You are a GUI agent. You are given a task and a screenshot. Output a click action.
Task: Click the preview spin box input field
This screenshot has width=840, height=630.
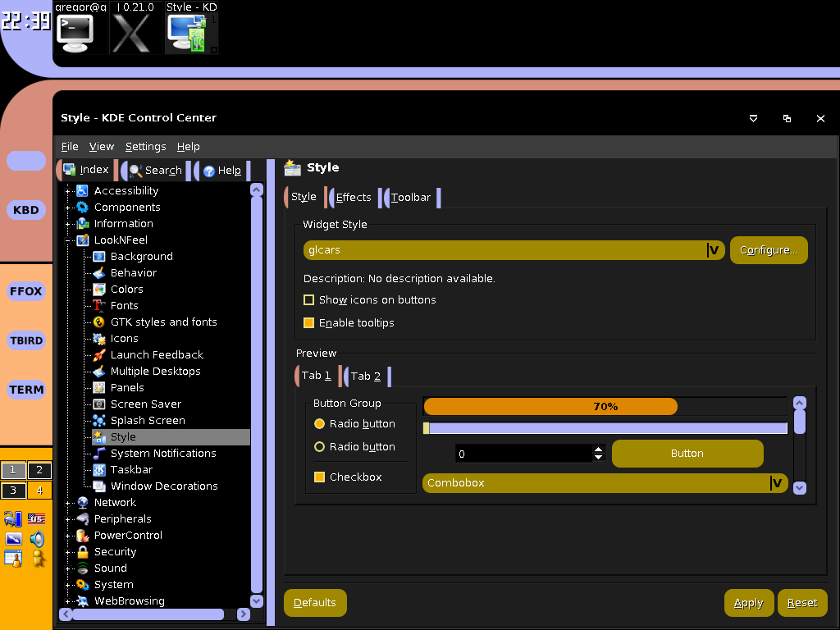coord(523,454)
